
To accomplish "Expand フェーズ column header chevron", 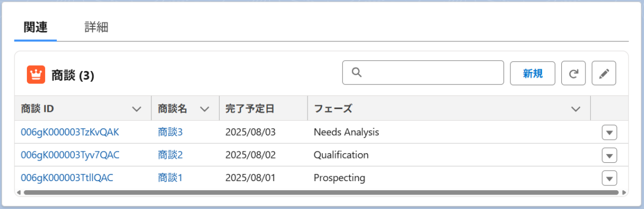I will [x=576, y=109].
